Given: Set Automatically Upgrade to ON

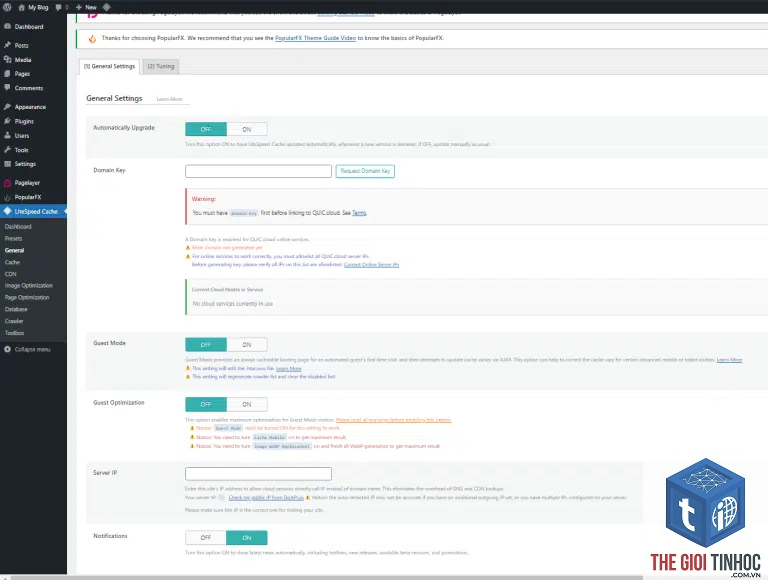Looking at the screenshot, I should tap(247, 129).
